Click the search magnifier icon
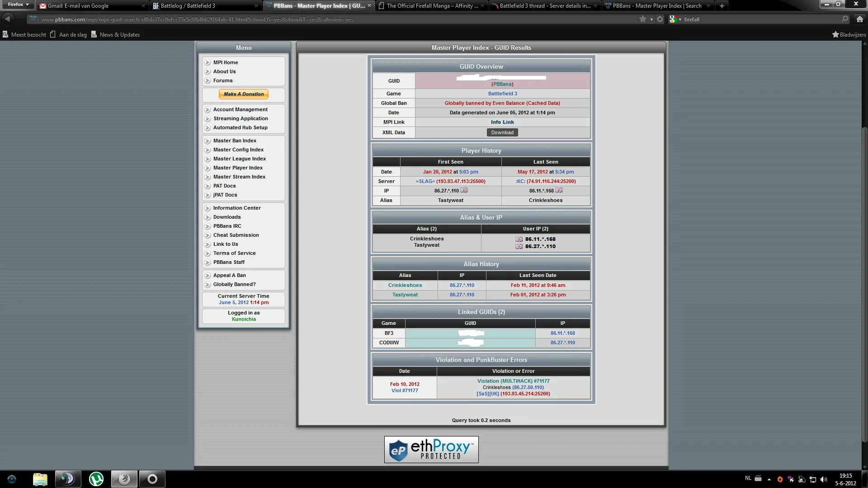Viewport: 868px width, 488px height. point(844,19)
